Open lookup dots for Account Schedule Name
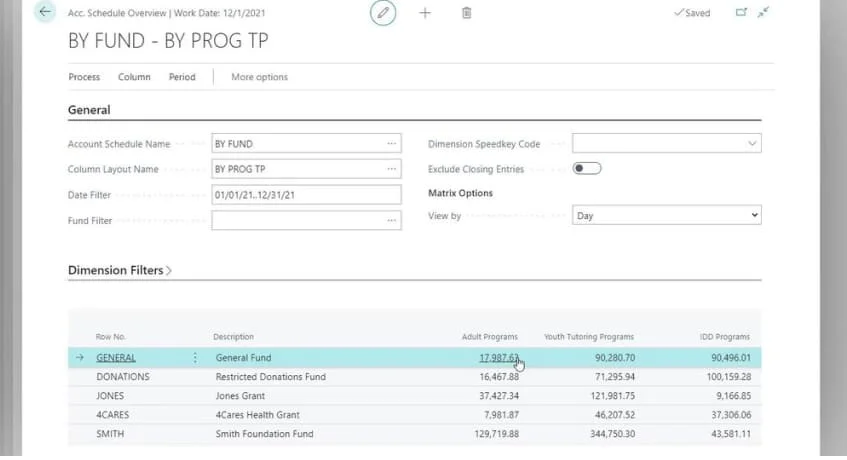The width and height of the screenshot is (847, 460). coord(391,144)
